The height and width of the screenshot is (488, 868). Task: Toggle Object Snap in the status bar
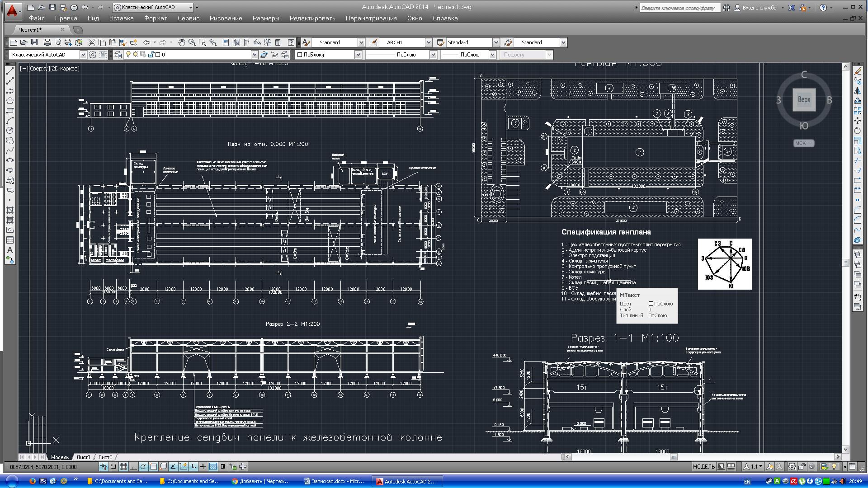pyautogui.click(x=153, y=466)
